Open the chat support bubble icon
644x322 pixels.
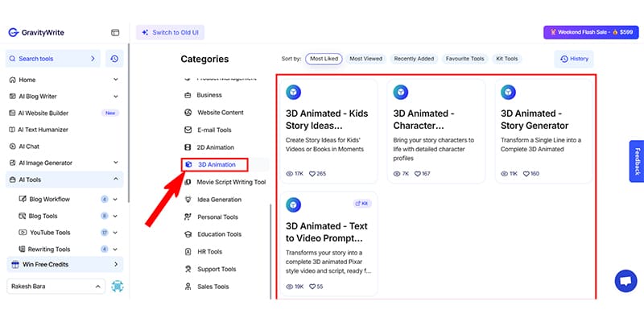625,281
